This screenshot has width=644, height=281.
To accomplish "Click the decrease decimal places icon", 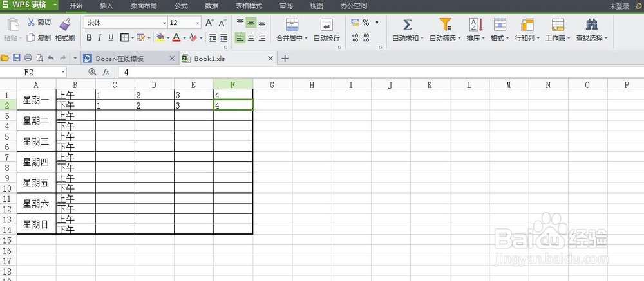I will (x=366, y=38).
